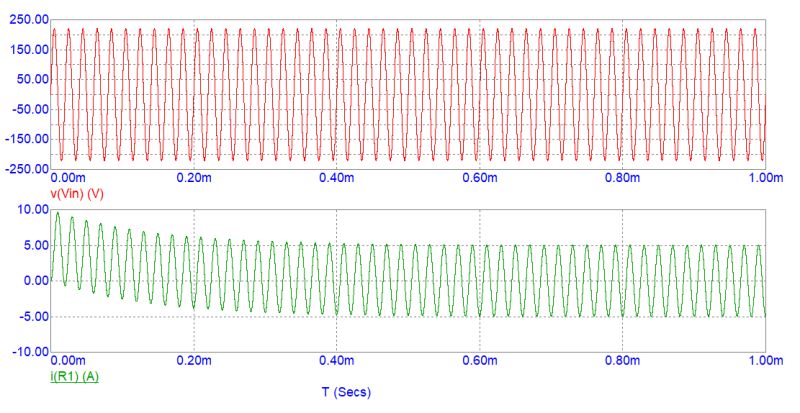Click 1.00m on the v(Vin) plot time axis
800x413 pixels.
766,178
